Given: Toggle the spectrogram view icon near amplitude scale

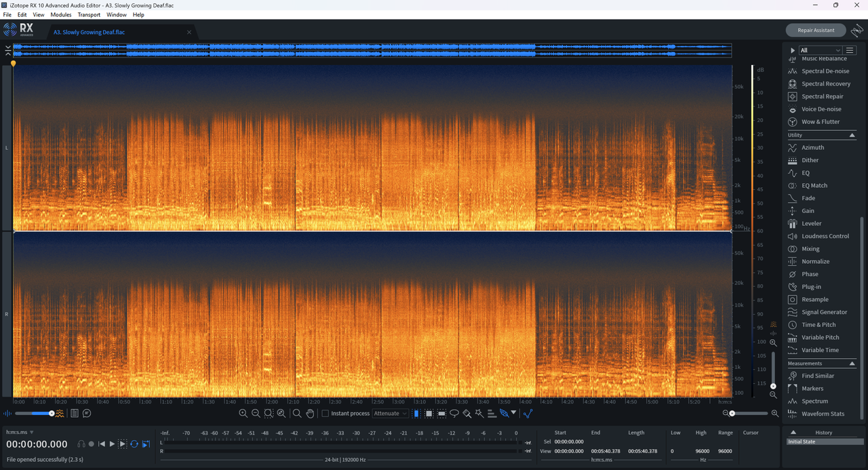Looking at the screenshot, I should (x=773, y=325).
